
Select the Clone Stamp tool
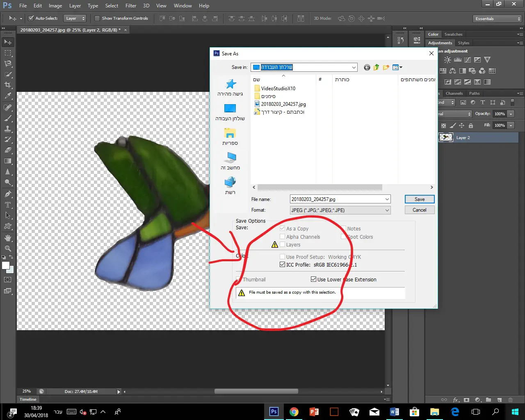pos(8,129)
